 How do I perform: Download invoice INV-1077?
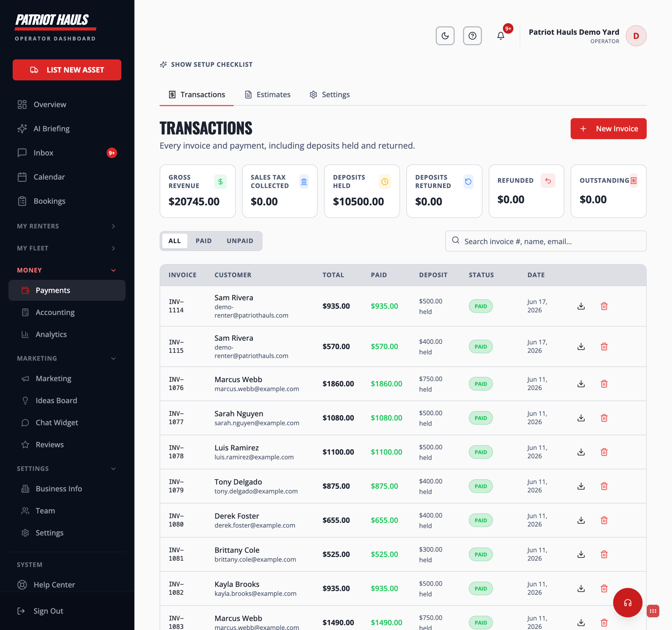pos(581,418)
